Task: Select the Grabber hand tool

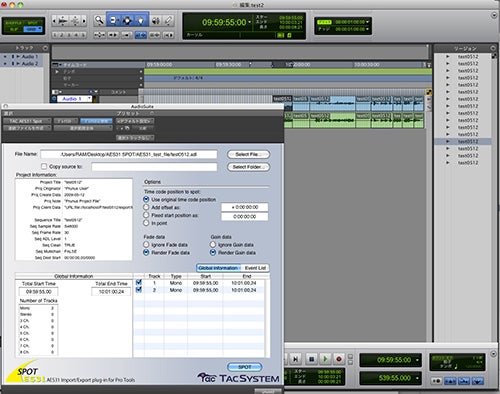Action: coord(141,20)
